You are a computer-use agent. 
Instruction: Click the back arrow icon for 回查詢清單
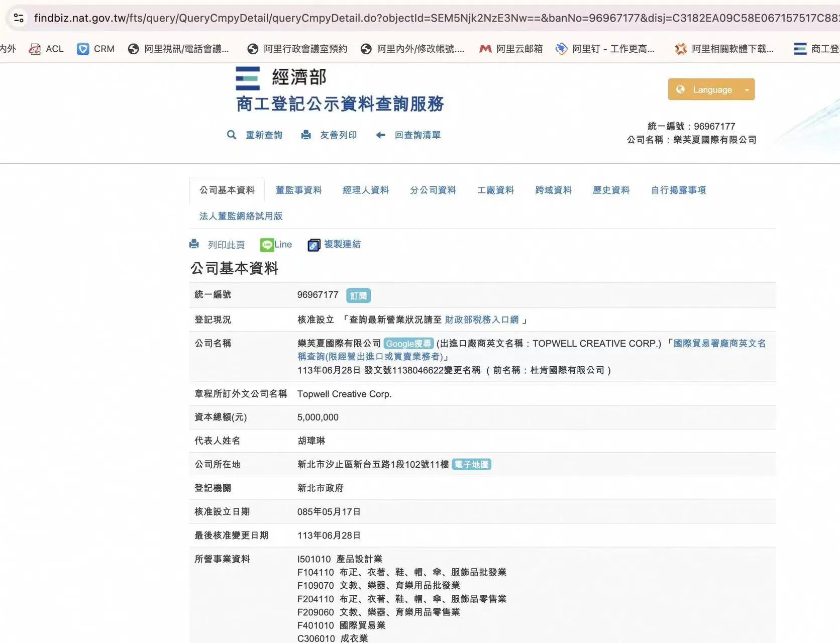click(x=381, y=135)
